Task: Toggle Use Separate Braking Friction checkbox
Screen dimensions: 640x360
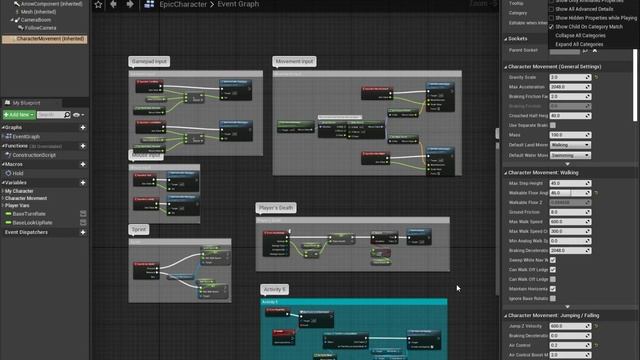Action: pyautogui.click(x=553, y=125)
